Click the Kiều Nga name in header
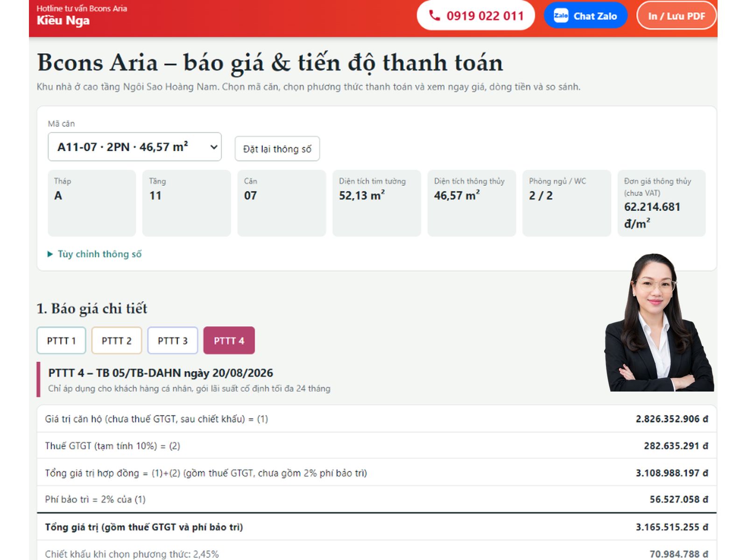Viewport: 747px width, 560px height. [x=63, y=21]
